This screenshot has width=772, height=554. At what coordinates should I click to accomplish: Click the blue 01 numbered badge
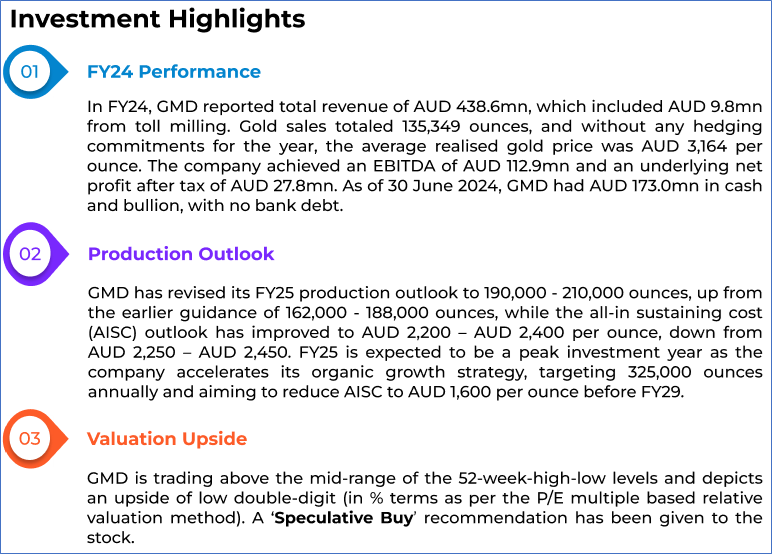point(35,72)
